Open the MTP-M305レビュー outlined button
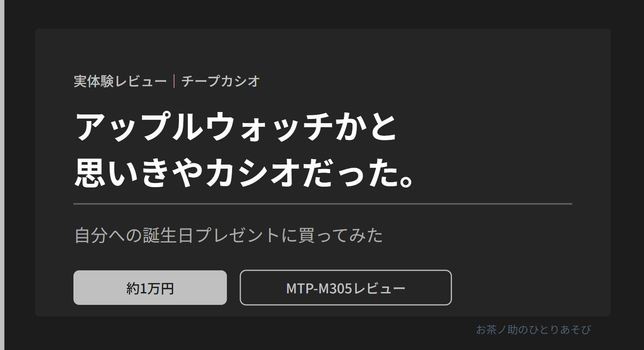Image resolution: width=644 pixels, height=350 pixels. pyautogui.click(x=346, y=288)
